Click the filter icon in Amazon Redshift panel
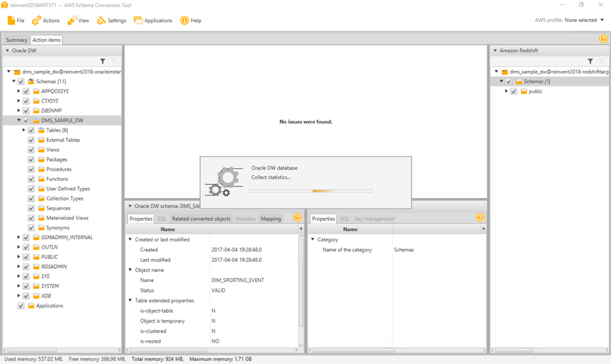 [590, 61]
